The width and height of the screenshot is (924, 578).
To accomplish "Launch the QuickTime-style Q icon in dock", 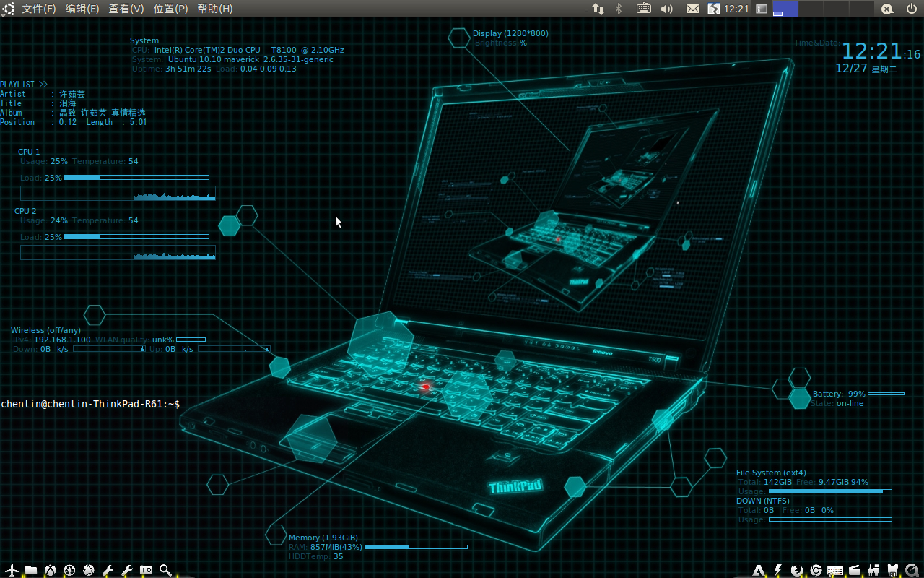I will tap(912, 571).
